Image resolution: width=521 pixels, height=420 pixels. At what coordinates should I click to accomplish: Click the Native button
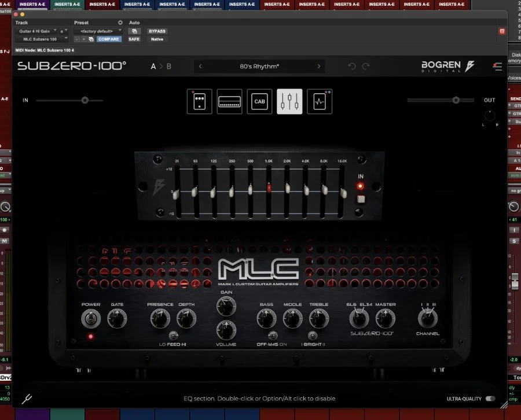pos(157,39)
